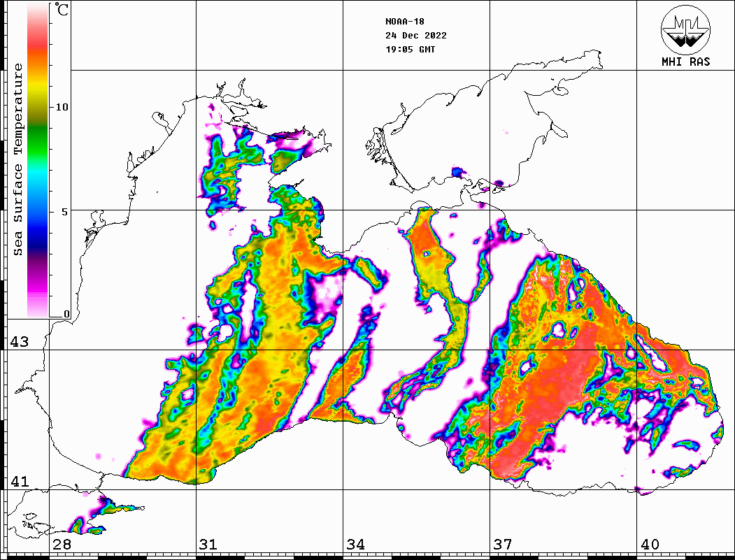735x560 pixels.
Task: Click the °C unit symbol above color bar
Action: click(63, 10)
